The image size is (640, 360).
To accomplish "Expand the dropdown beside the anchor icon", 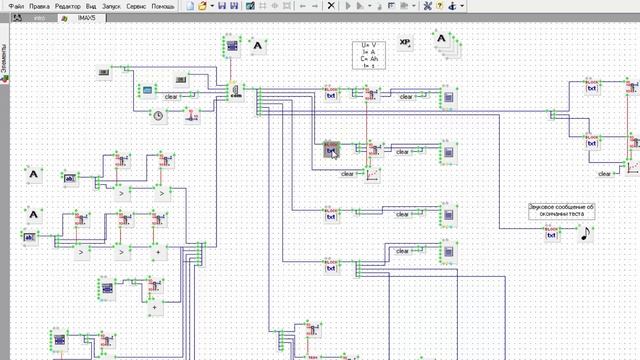I will click(462, 6).
